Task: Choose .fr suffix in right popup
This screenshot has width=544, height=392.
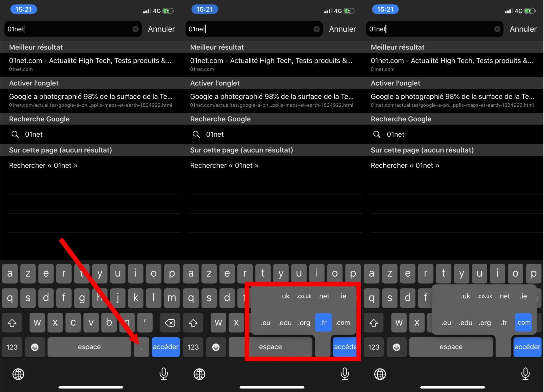Action: [504, 322]
